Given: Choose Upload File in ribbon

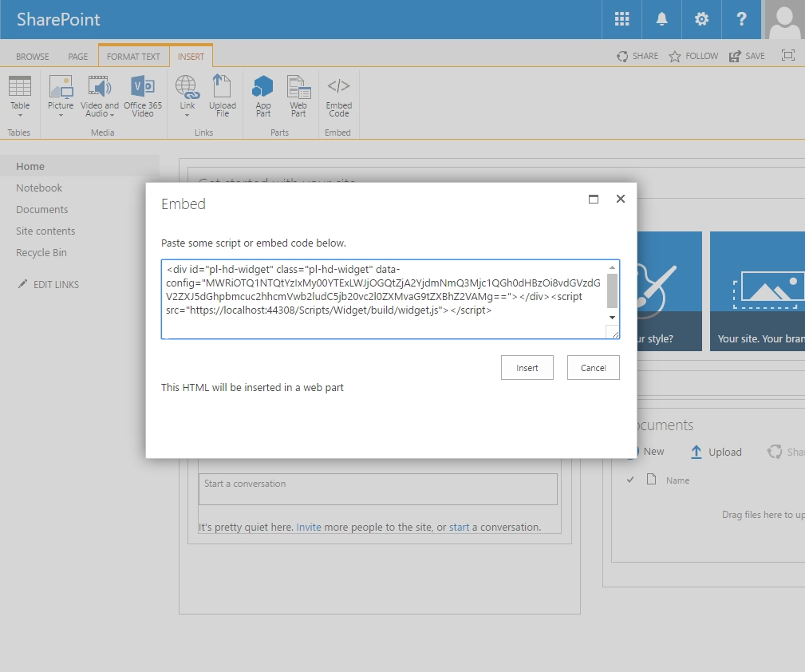Looking at the screenshot, I should pos(223,96).
